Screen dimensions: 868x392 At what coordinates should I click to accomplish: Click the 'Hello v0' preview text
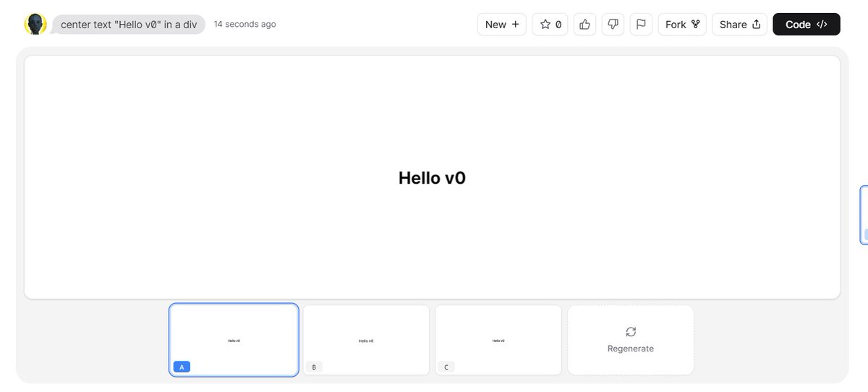click(432, 178)
